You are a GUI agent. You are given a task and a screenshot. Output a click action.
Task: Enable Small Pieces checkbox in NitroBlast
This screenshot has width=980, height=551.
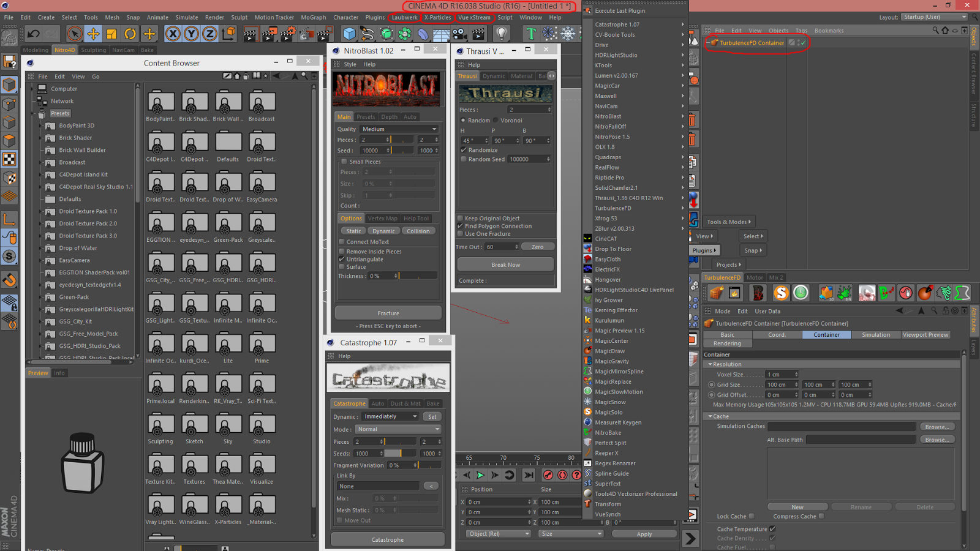[x=344, y=162]
